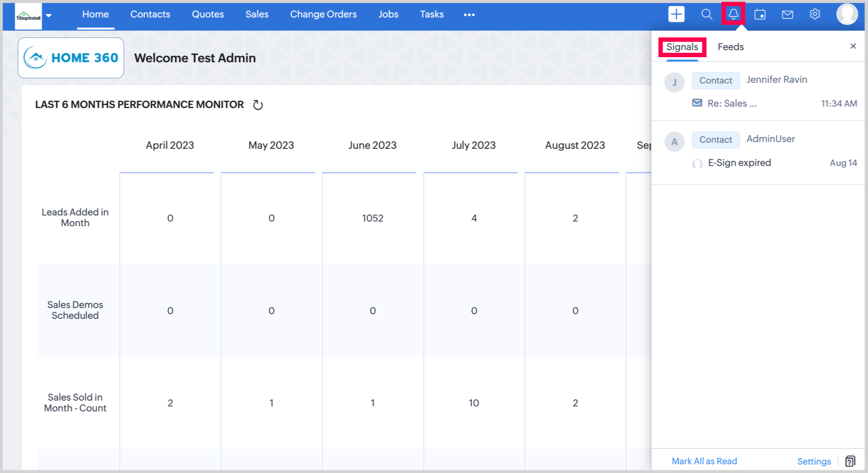Viewport: 868px width, 473px height.
Task: Click the help document icon beside Settings
Action: pyautogui.click(x=850, y=461)
